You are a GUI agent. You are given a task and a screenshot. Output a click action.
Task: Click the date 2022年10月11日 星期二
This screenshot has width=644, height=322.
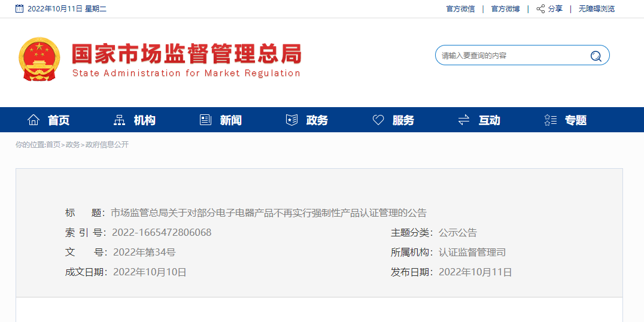click(67, 9)
